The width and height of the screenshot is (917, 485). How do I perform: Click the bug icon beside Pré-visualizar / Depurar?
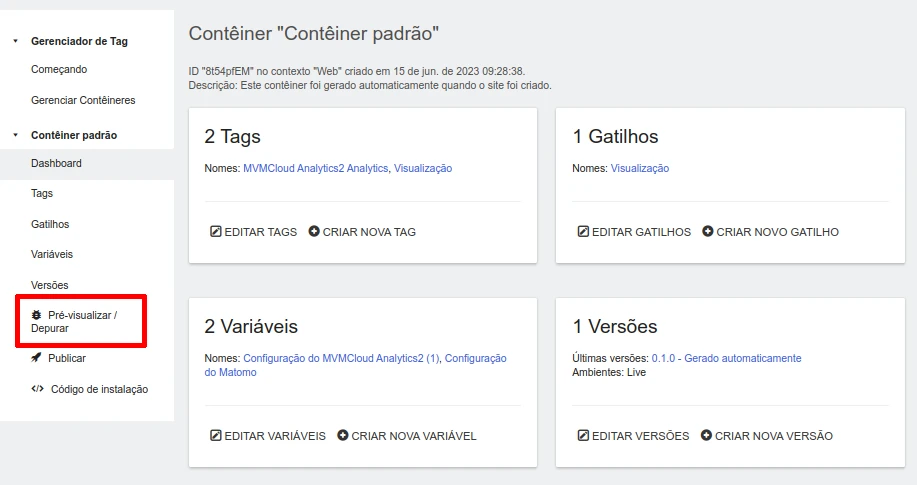pyautogui.click(x=37, y=315)
